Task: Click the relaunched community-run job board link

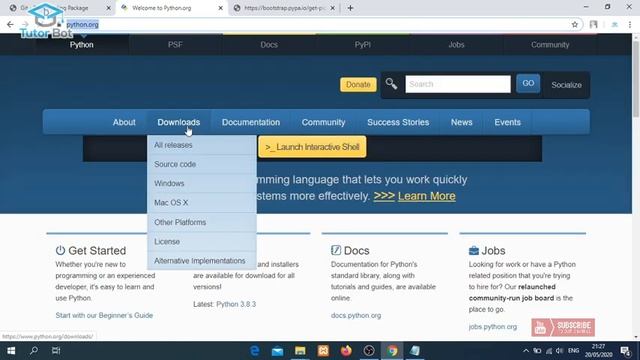Action: 512,292
